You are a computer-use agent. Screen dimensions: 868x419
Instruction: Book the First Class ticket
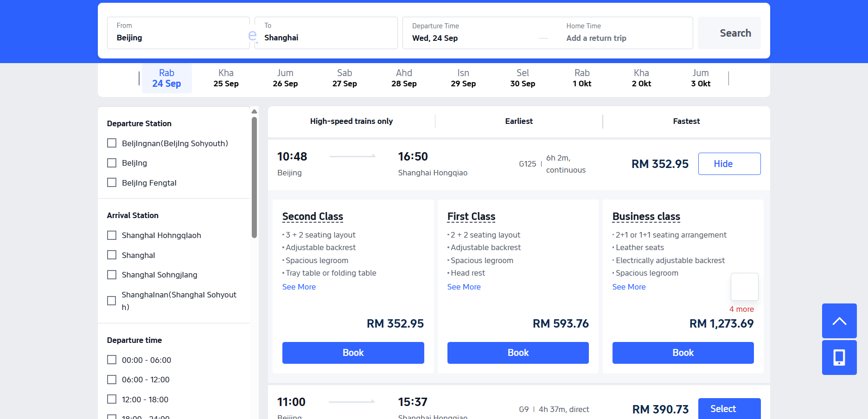coord(517,353)
